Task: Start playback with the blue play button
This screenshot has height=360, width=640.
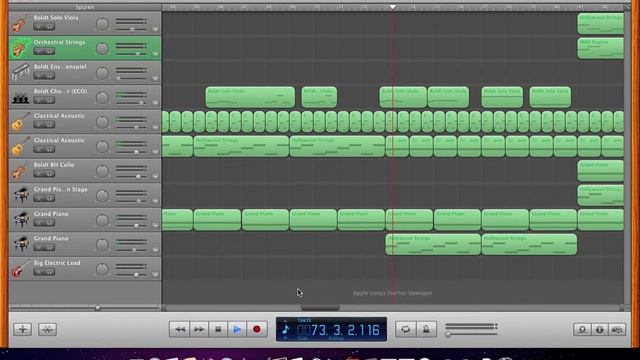Action: click(237, 329)
